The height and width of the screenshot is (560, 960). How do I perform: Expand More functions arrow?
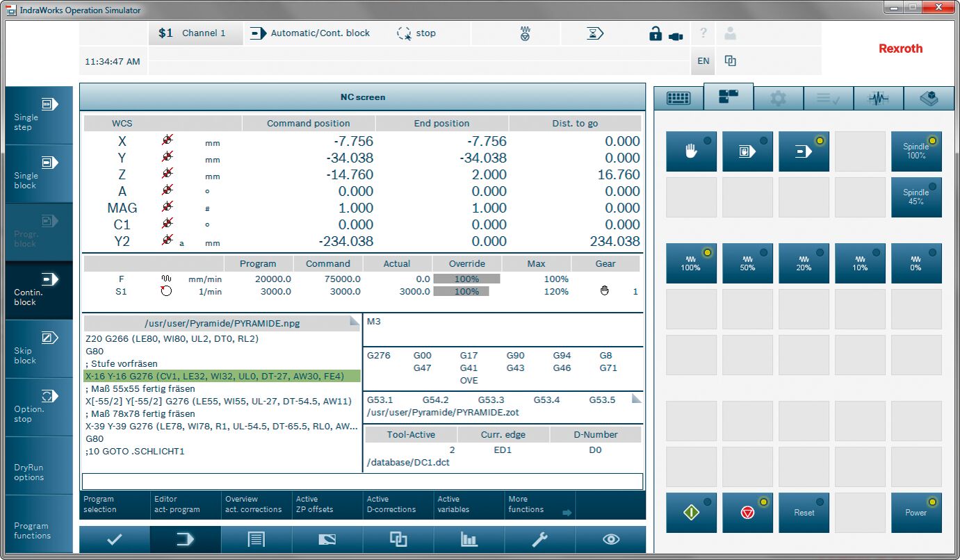click(567, 513)
